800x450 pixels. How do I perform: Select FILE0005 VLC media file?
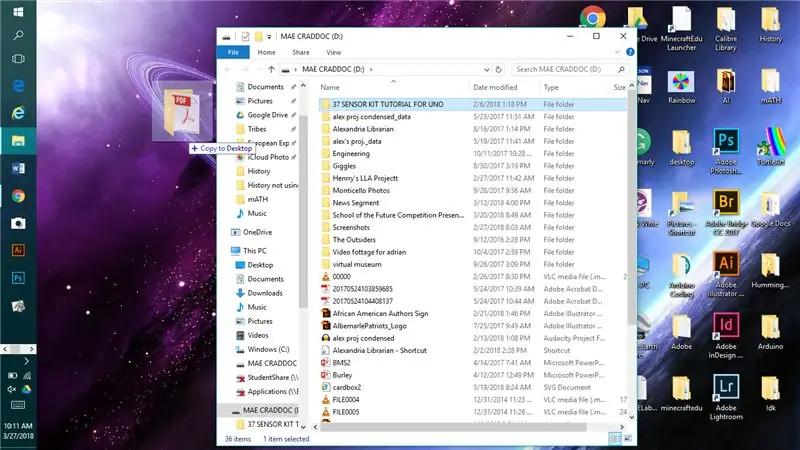(345, 412)
